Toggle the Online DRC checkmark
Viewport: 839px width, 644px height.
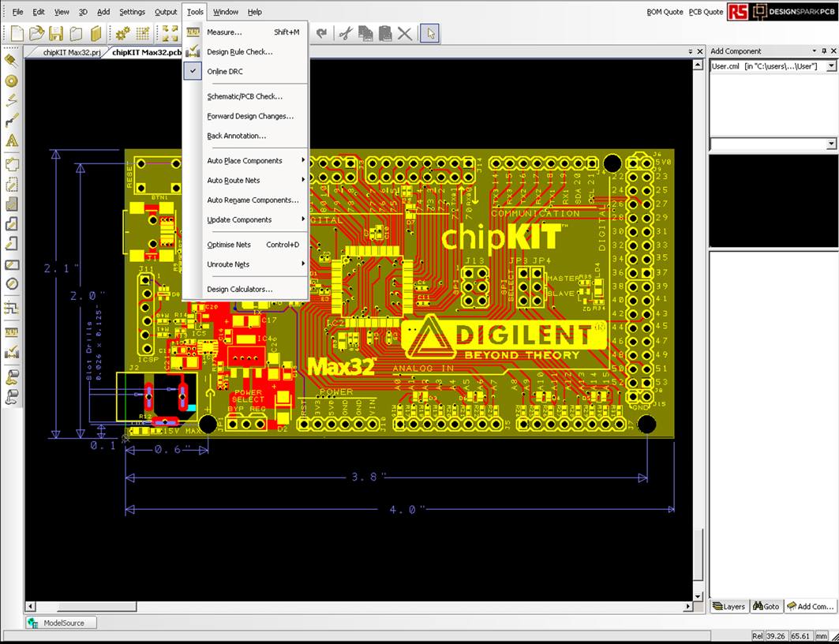pyautogui.click(x=193, y=71)
